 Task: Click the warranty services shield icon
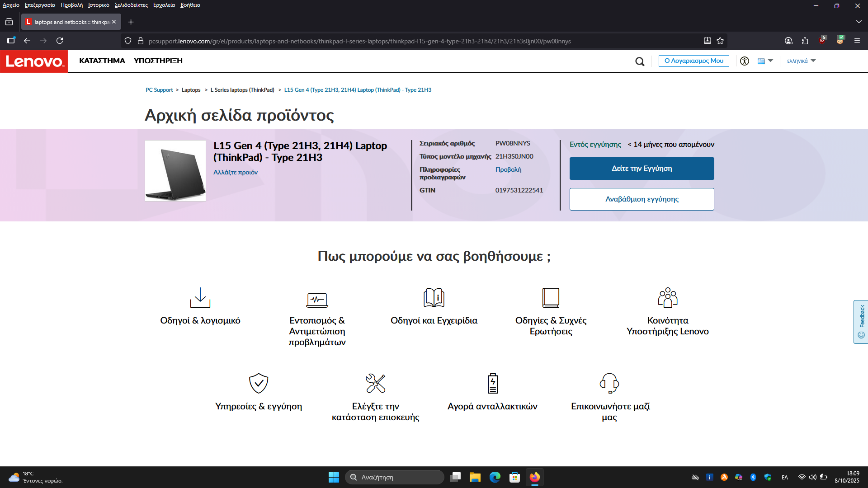click(x=259, y=383)
